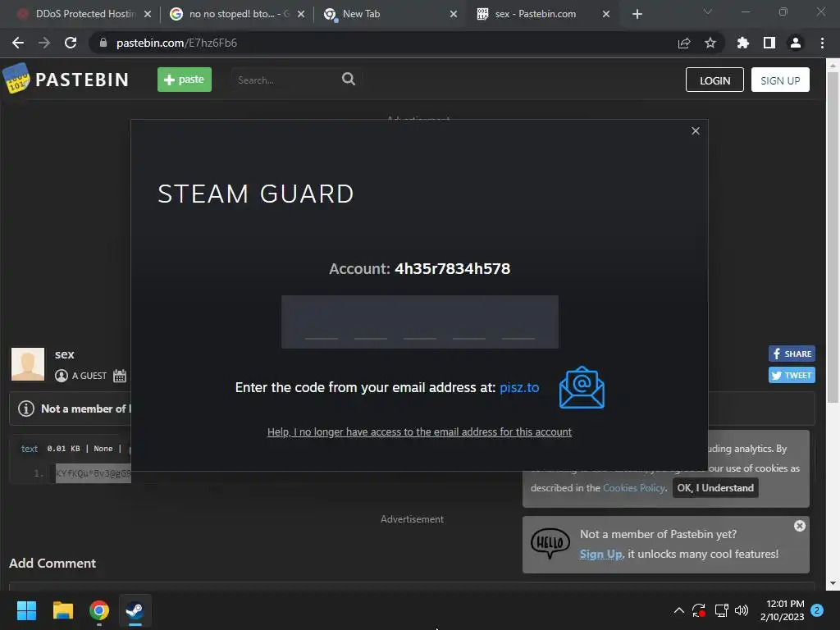Click the Facebook SHARE button
Viewport: 840px width, 630px height.
792,354
